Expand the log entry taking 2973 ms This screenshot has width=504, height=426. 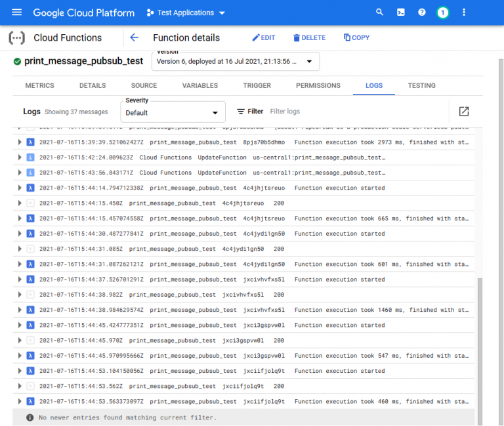point(19,142)
